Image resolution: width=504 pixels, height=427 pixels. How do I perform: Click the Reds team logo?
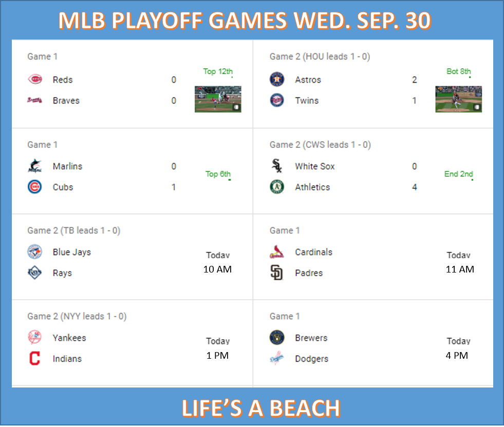point(35,80)
